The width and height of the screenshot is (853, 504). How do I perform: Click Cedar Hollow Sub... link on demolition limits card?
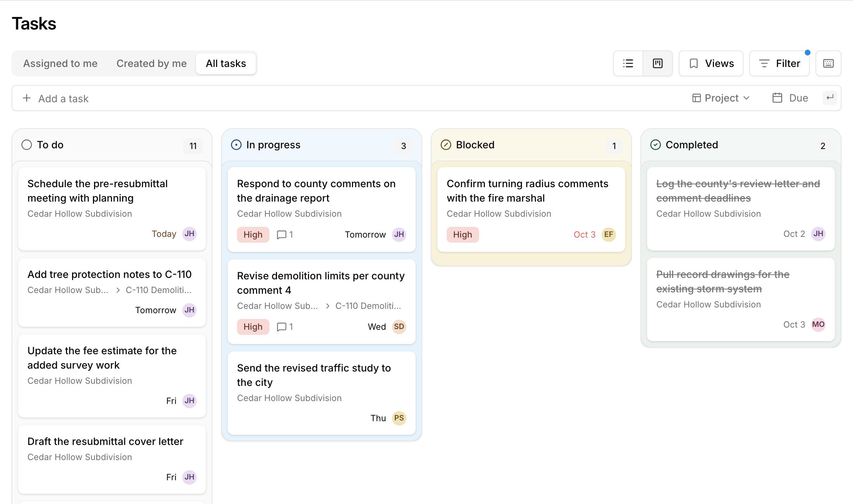[277, 306]
